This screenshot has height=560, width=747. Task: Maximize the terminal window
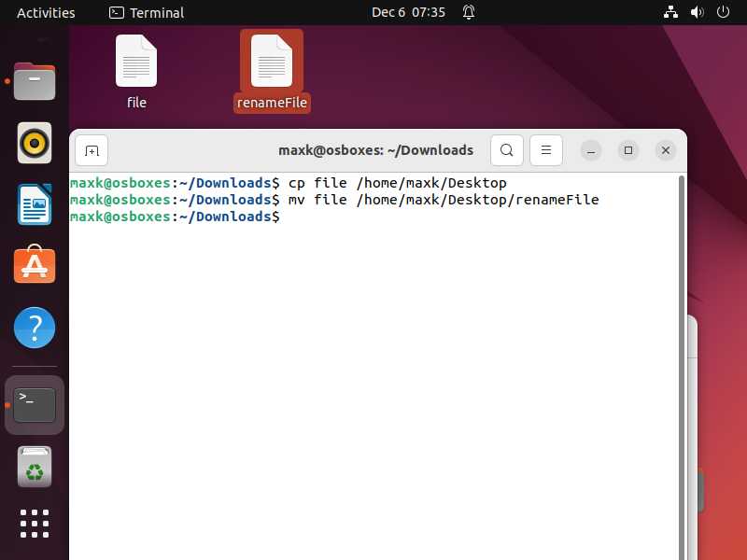(x=628, y=150)
